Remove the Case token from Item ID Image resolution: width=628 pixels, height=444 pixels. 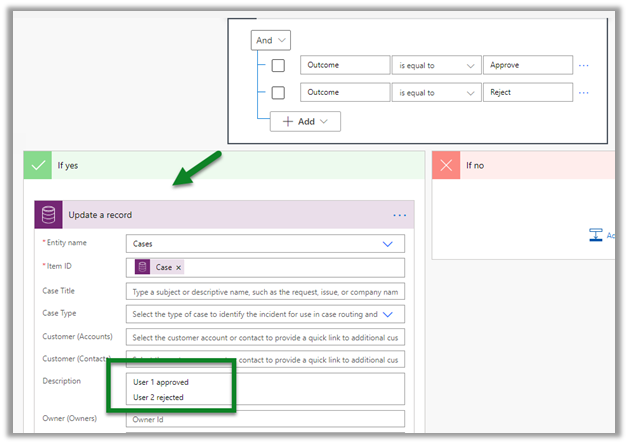pyautogui.click(x=178, y=267)
